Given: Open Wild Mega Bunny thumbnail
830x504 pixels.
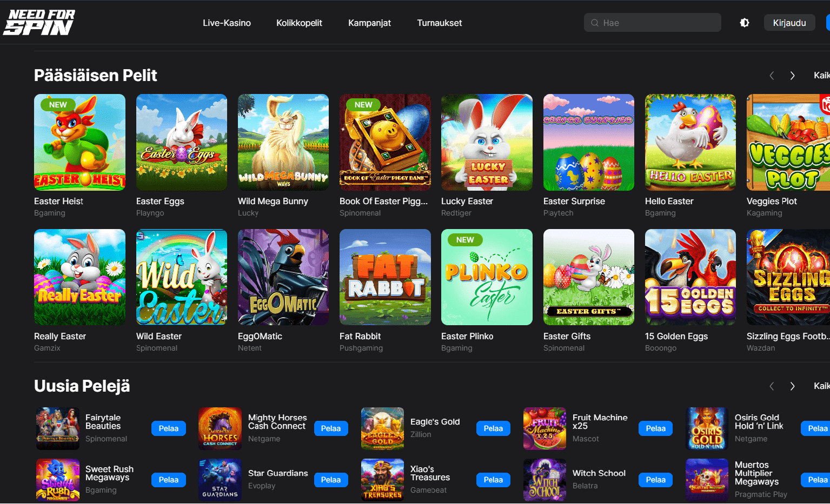Looking at the screenshot, I should [283, 142].
